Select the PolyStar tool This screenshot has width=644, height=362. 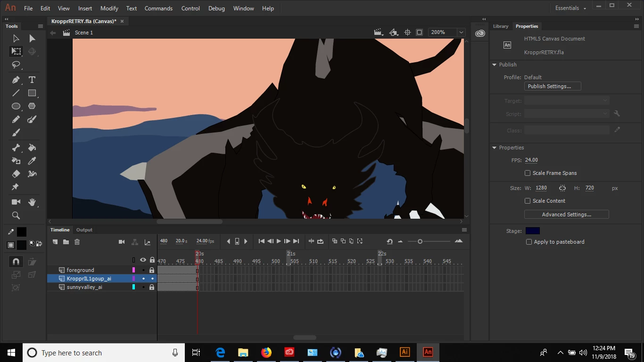pos(32,106)
